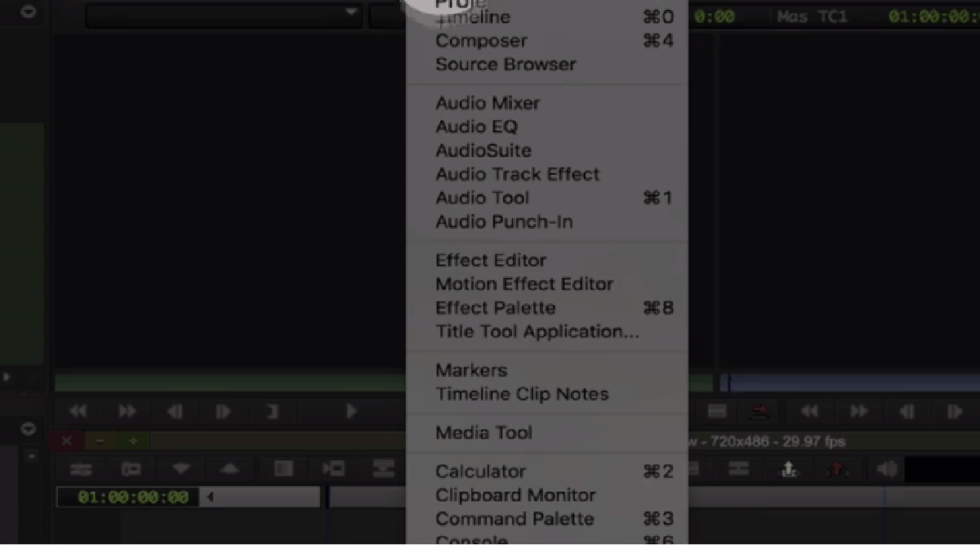Zoom out of timeline with the minus button
The image size is (980, 550).
[x=100, y=440]
